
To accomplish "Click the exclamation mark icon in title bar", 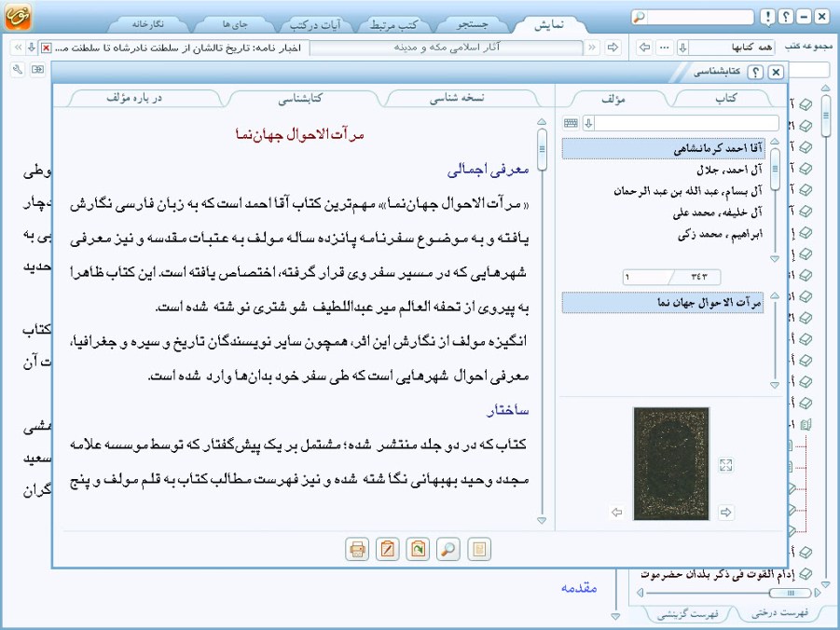I will [x=768, y=17].
